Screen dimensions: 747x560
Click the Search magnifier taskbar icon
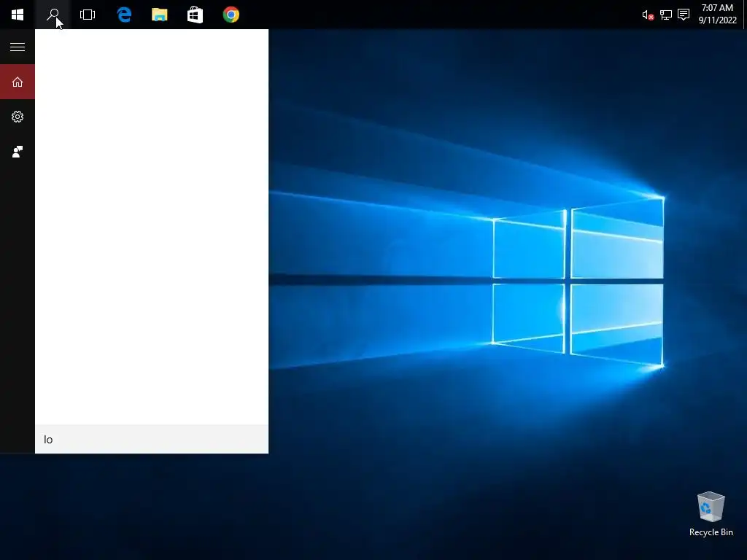click(53, 15)
